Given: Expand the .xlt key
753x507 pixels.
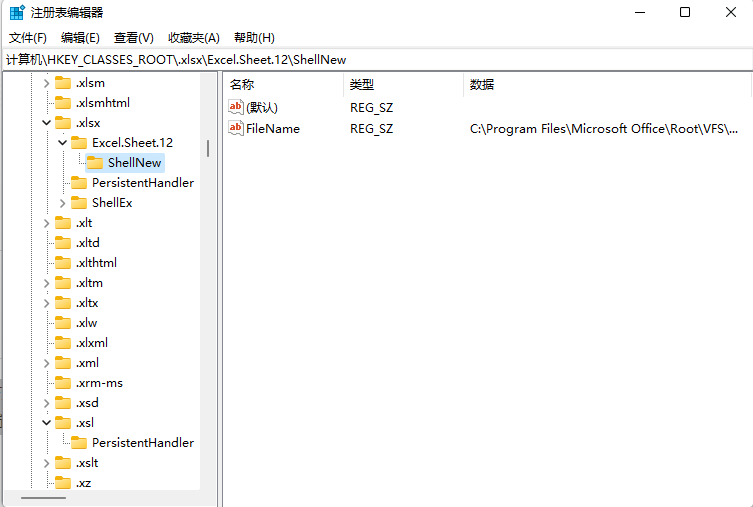Looking at the screenshot, I should pyautogui.click(x=47, y=223).
